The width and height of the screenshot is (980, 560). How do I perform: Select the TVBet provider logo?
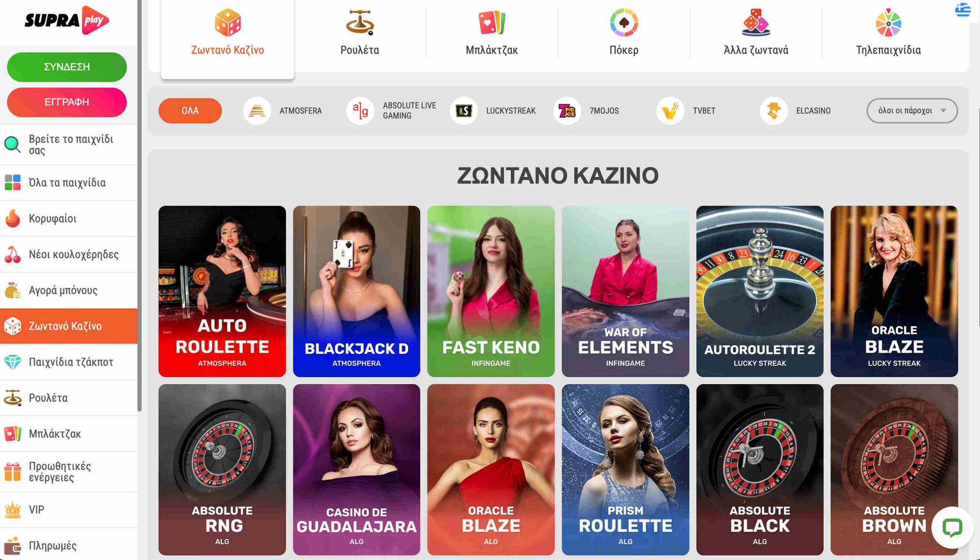[670, 111]
